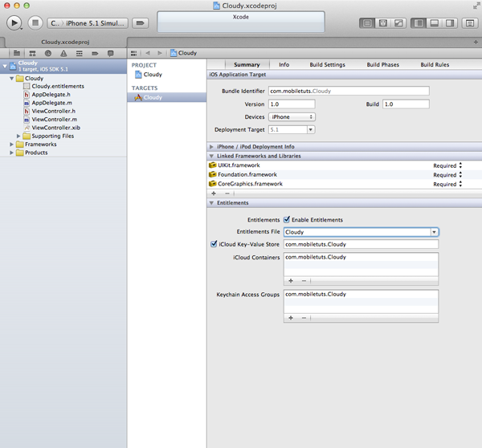Collapse the Entitlements section
The image size is (482, 448).
click(x=211, y=203)
